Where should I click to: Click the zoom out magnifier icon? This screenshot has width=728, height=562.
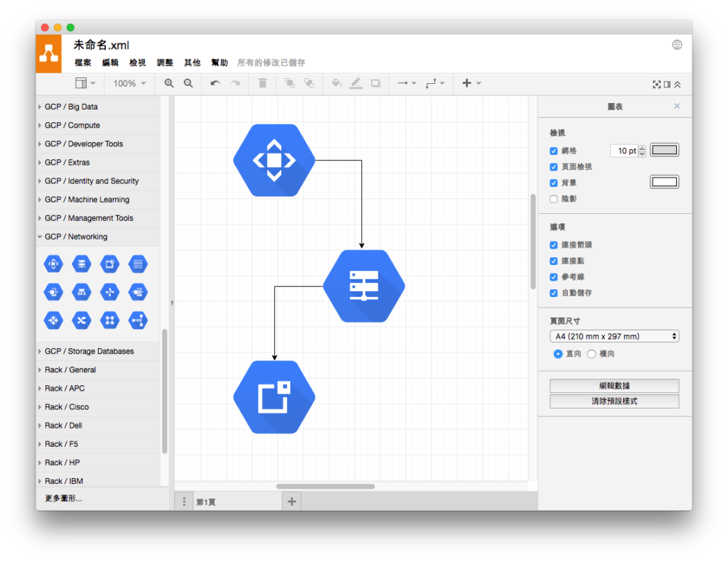(x=188, y=83)
